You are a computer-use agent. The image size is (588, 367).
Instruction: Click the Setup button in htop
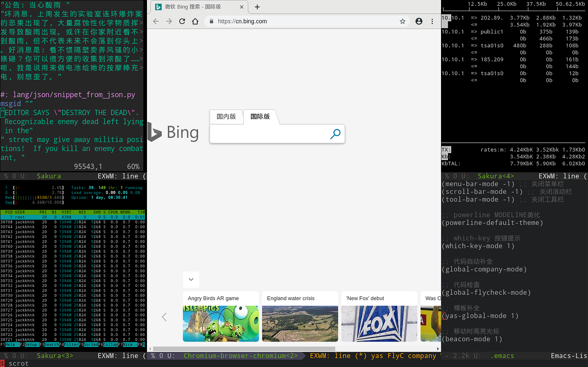[x=32, y=344]
